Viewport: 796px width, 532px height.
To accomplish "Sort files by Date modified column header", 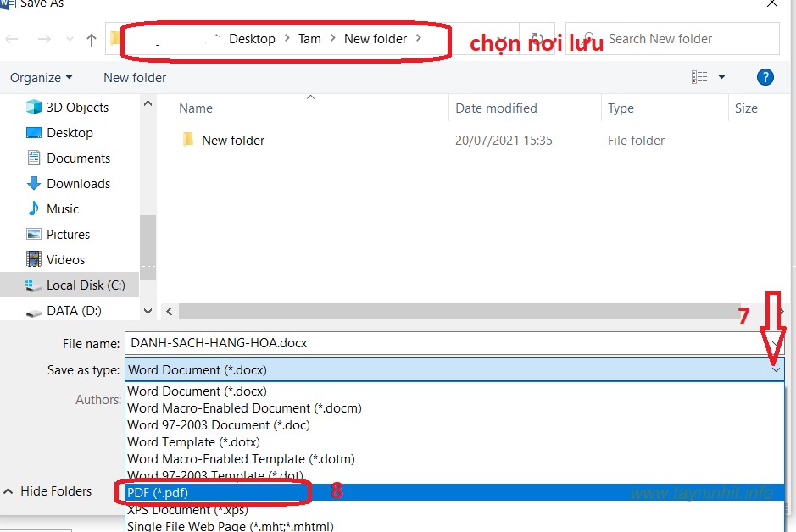I will 496,108.
